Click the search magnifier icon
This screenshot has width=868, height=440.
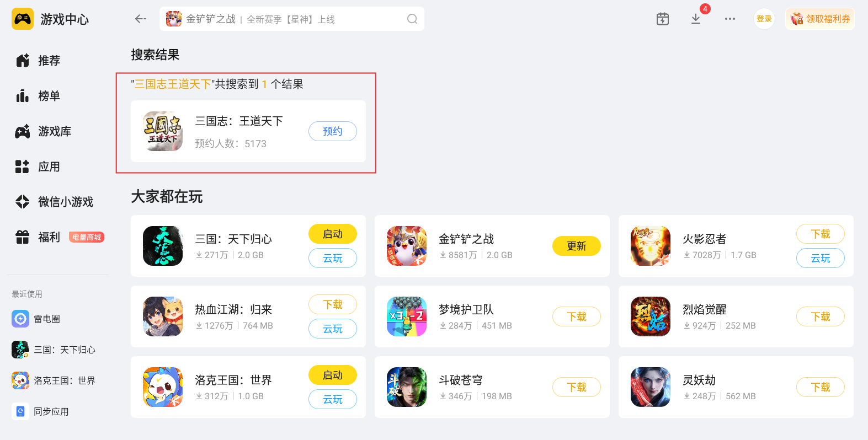[412, 19]
